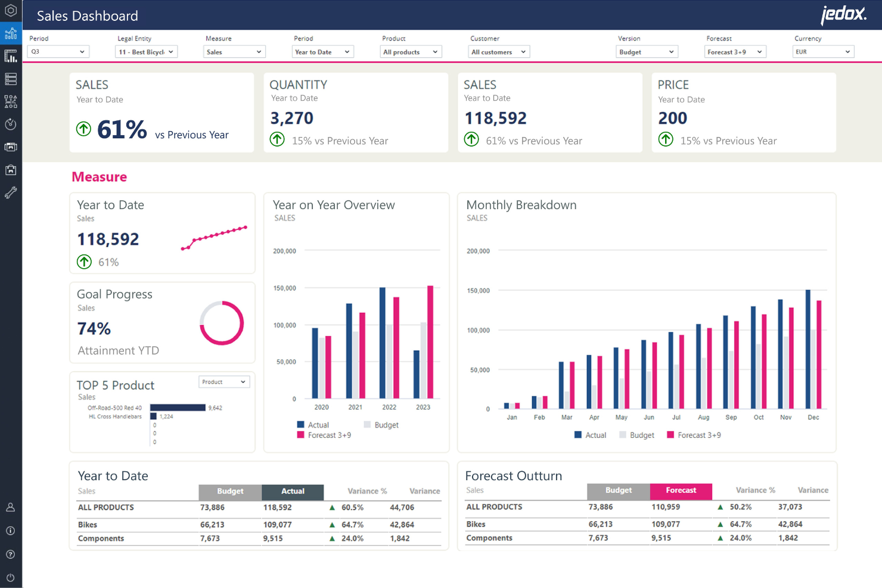Click green up arrow in PRICE card

(666, 139)
